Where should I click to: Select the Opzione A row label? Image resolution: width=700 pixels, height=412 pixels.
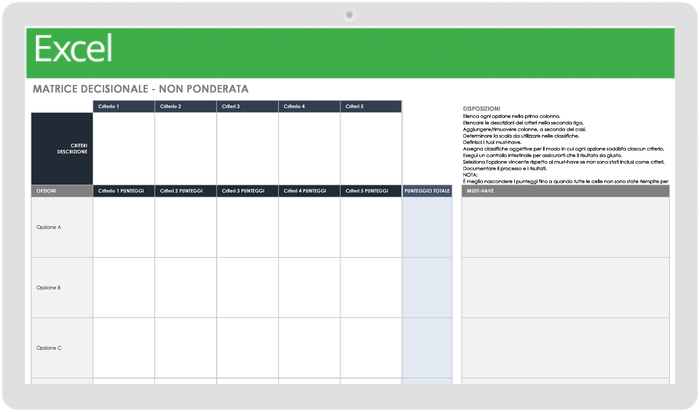61,227
